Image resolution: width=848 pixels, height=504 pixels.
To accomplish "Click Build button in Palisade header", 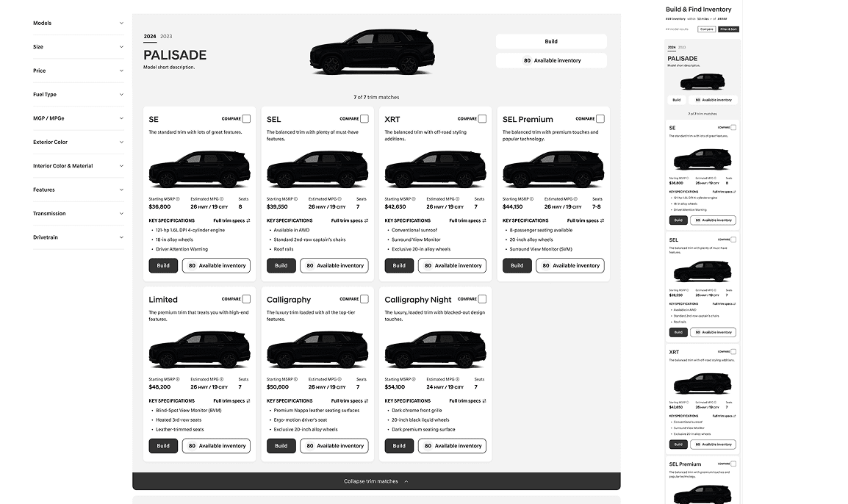I will (x=551, y=42).
